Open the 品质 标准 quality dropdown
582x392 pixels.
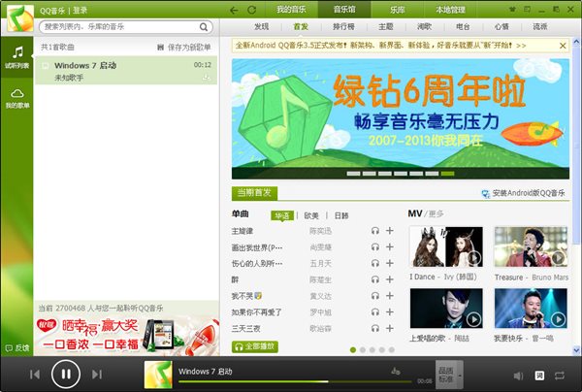449,375
